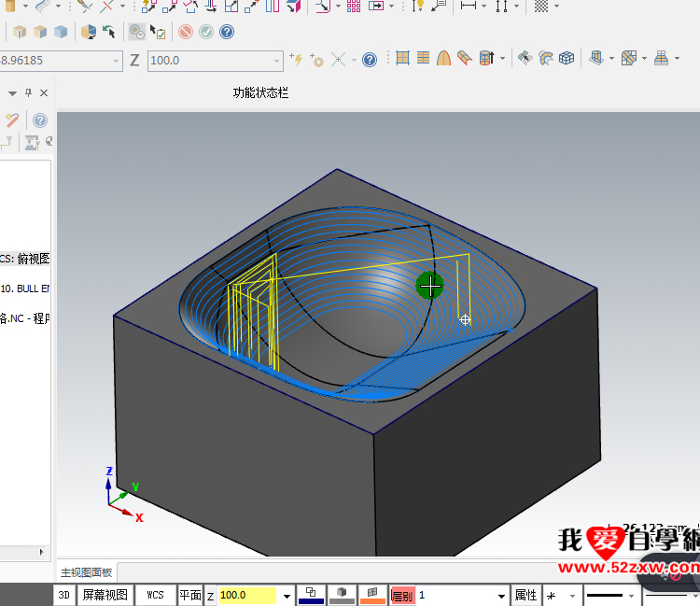
Task: Toggle the select-with-checkmark tool icon
Action: click(x=159, y=32)
